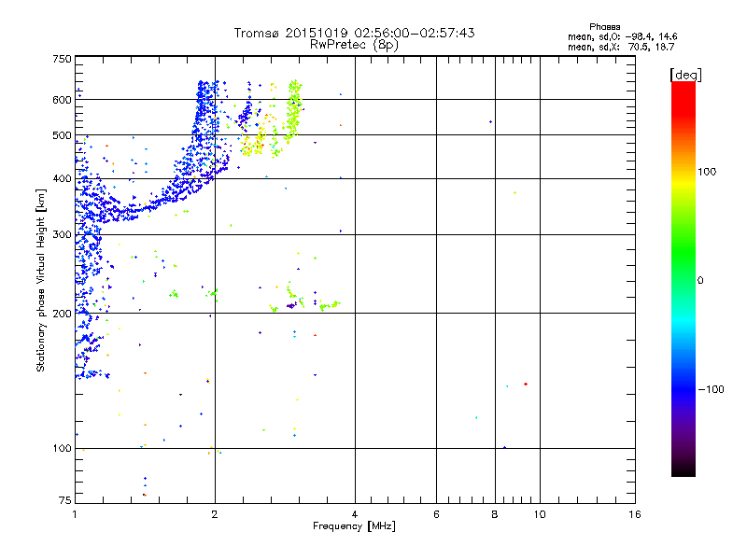Click the '200' y-axis tick label
Image resolution: width=747 pixels, height=560 pixels.
pyautogui.click(x=62, y=314)
